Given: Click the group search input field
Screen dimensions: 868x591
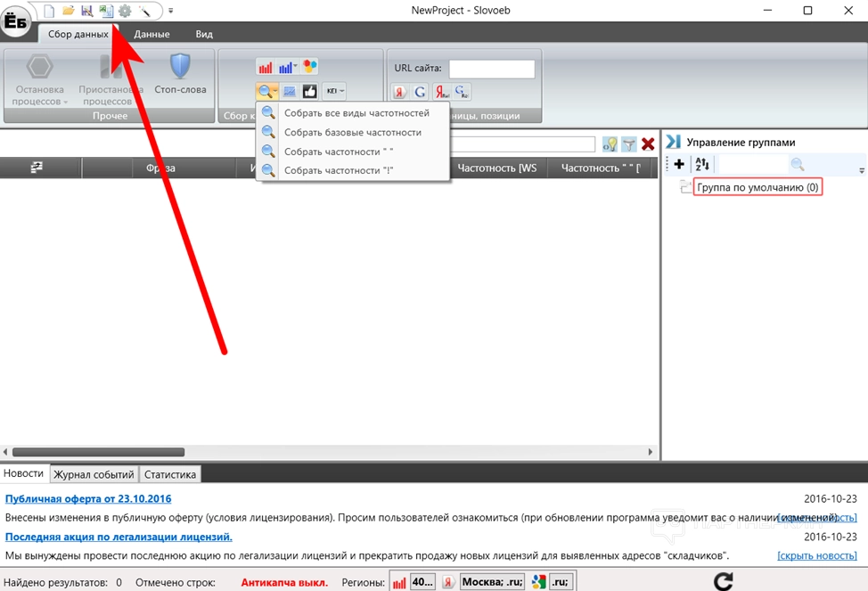Looking at the screenshot, I should pyautogui.click(x=753, y=164).
